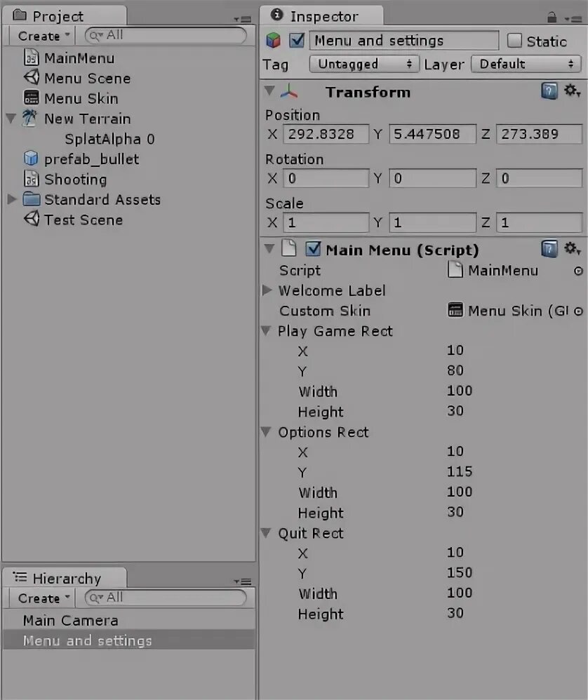Click the Position X field
This screenshot has width=588, height=700.
tap(326, 134)
